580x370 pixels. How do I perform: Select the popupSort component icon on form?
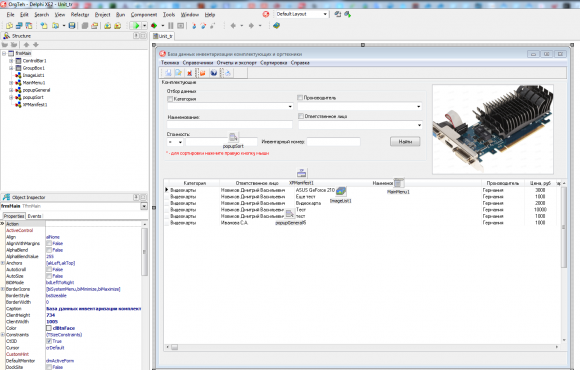click(x=233, y=138)
